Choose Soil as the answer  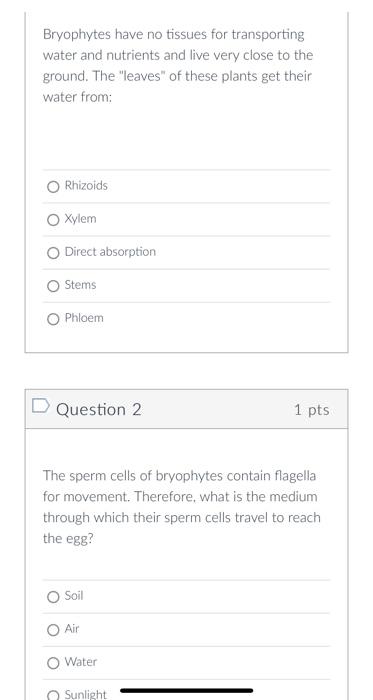coord(53,597)
